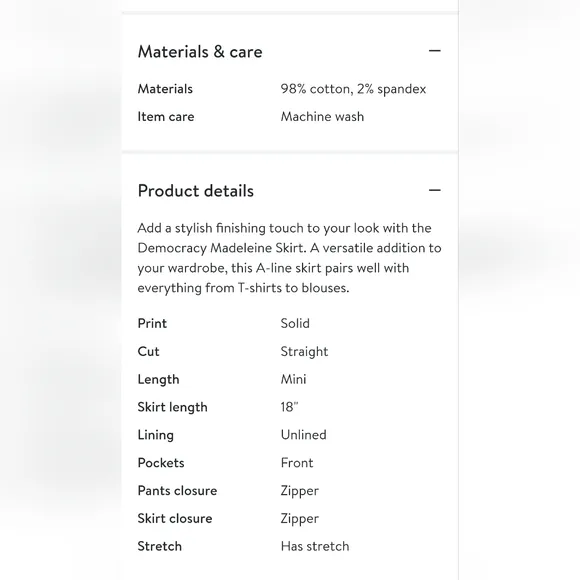Click the Has stretch value

[315, 546]
